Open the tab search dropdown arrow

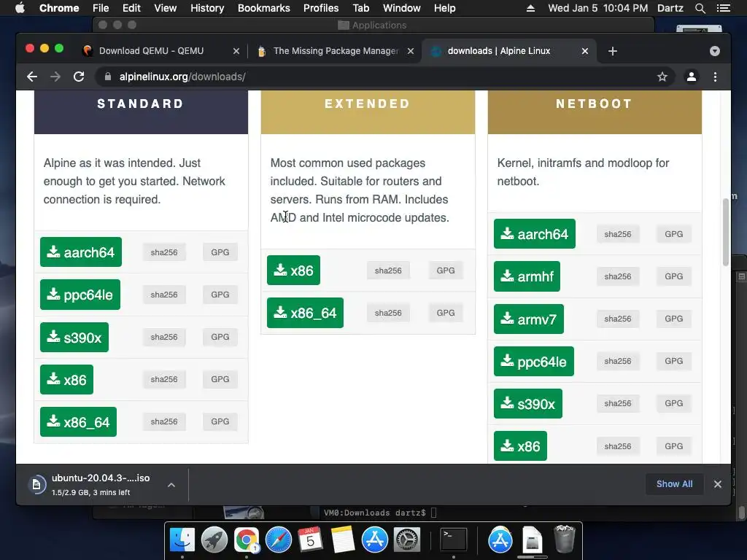click(715, 51)
